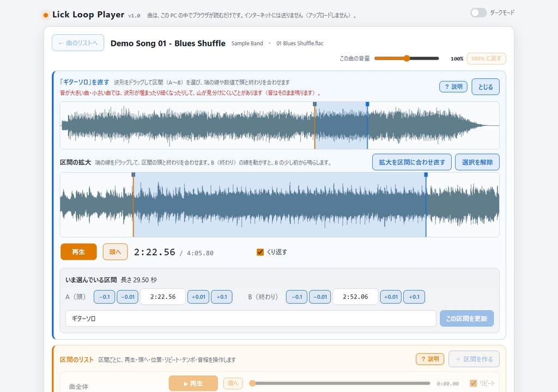Image resolution: width=558 pixels, height=392 pixels.
Task: Click the B marker on overview waveform
Action: [367, 104]
